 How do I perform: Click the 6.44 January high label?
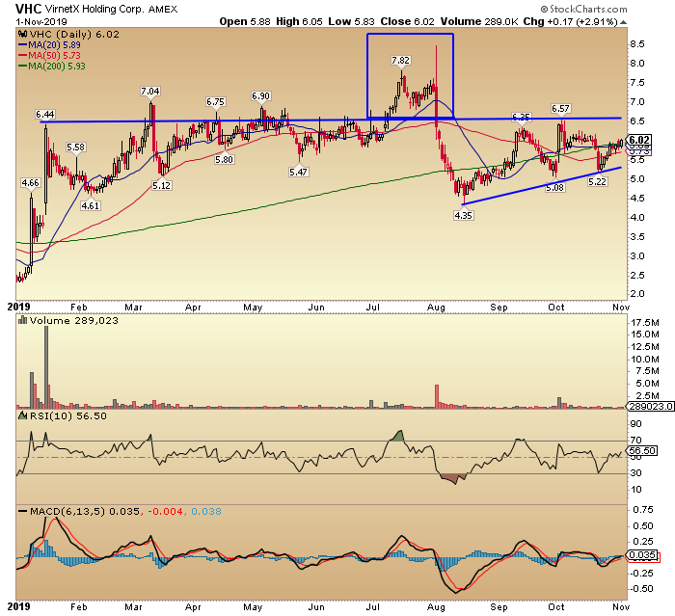pos(44,115)
